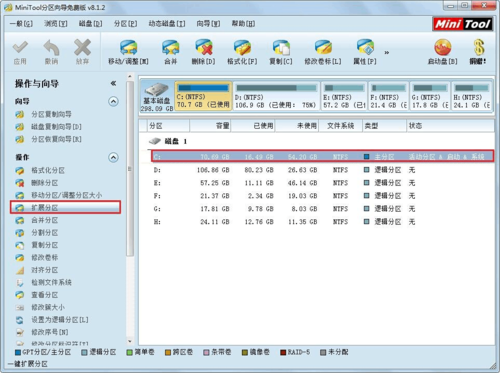Click the Undo (撤销) arrow icon
The width and height of the screenshot is (500, 373).
click(x=51, y=47)
